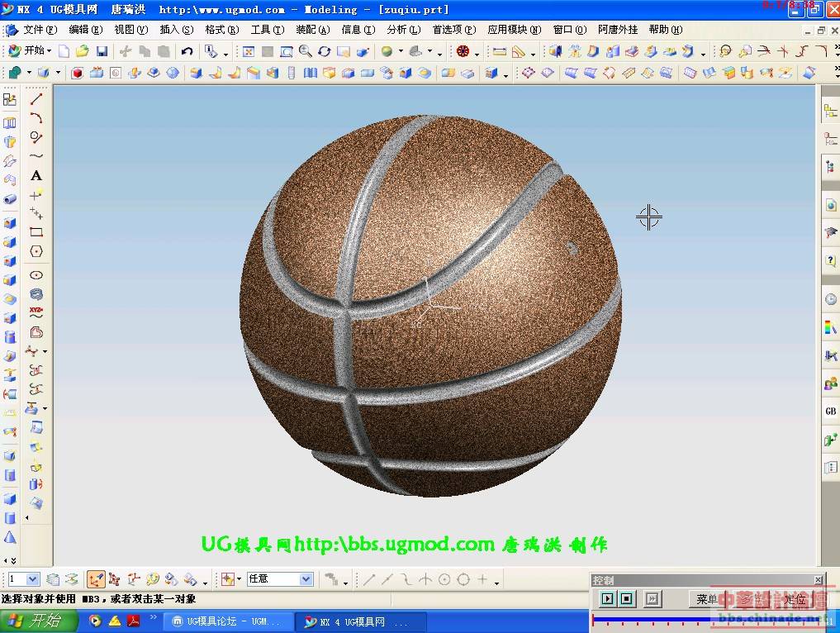Open a file using the folder icon
The height and width of the screenshot is (633, 840).
coord(82,51)
